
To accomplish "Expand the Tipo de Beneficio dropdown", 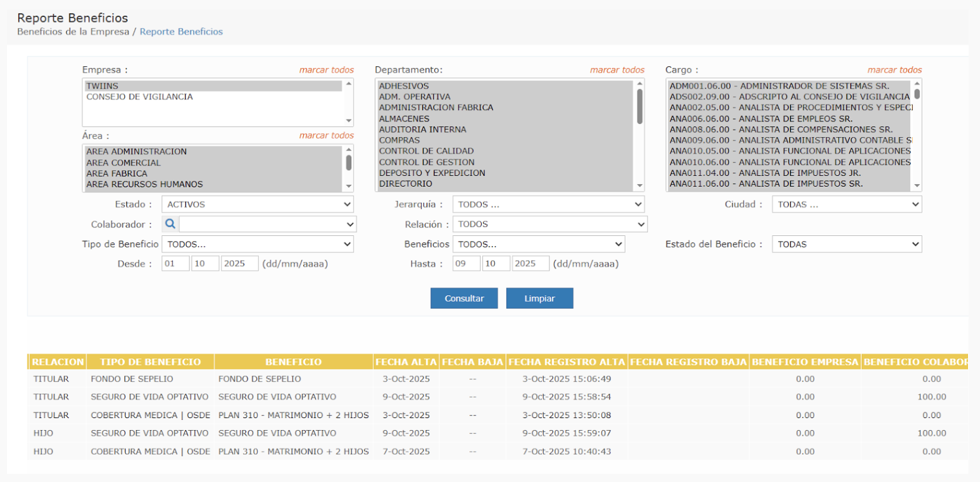I will tap(258, 244).
